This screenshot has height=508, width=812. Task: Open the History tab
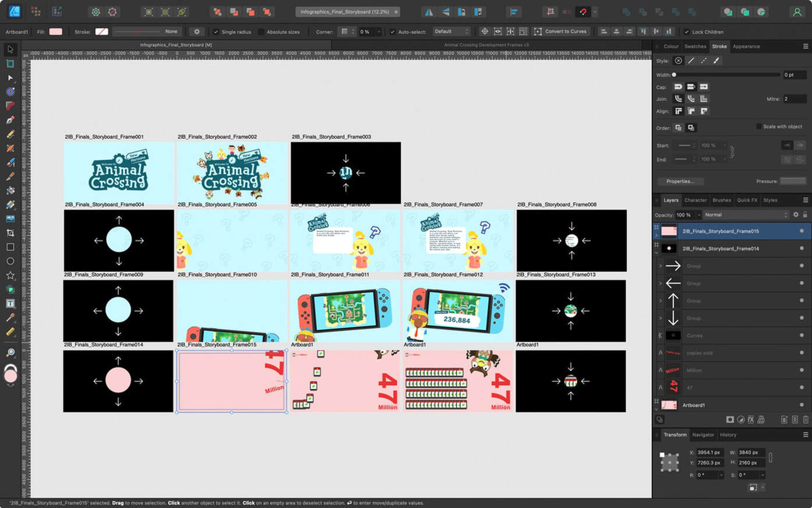(728, 435)
